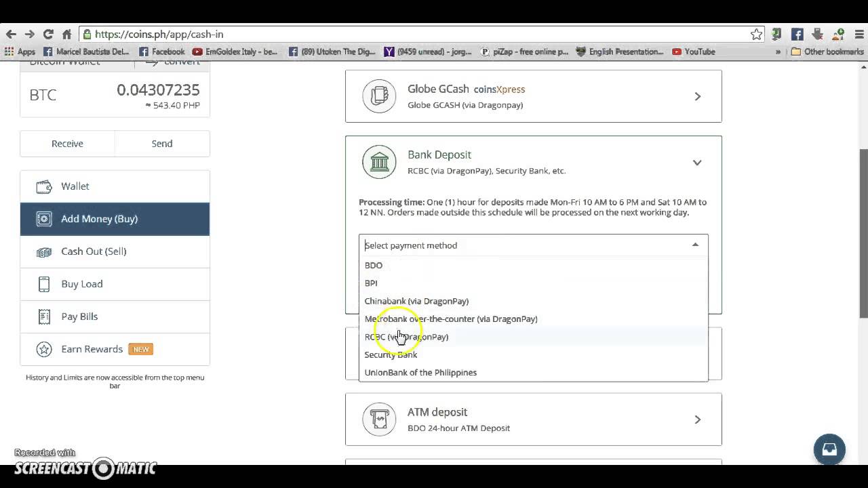Reload the coins.ph page

(48, 34)
